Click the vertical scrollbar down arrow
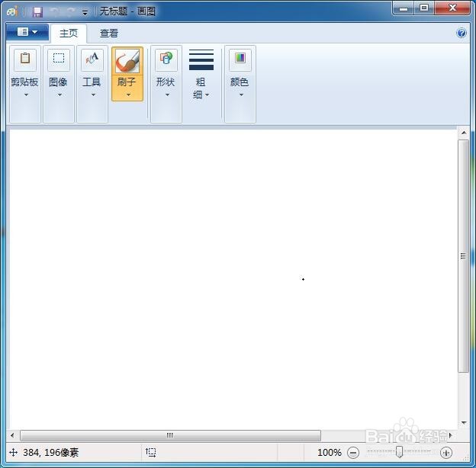Image resolution: width=476 pixels, height=468 pixels. (x=464, y=422)
